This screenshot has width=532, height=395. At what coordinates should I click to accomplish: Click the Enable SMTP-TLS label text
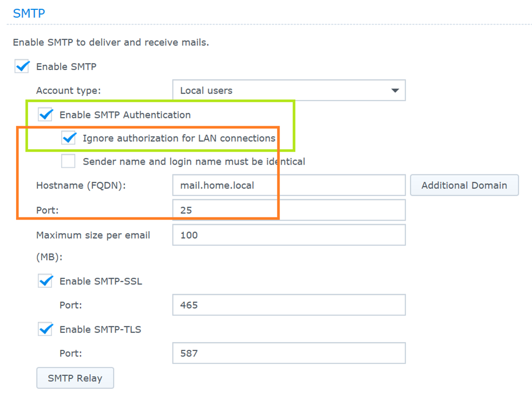coord(100,329)
